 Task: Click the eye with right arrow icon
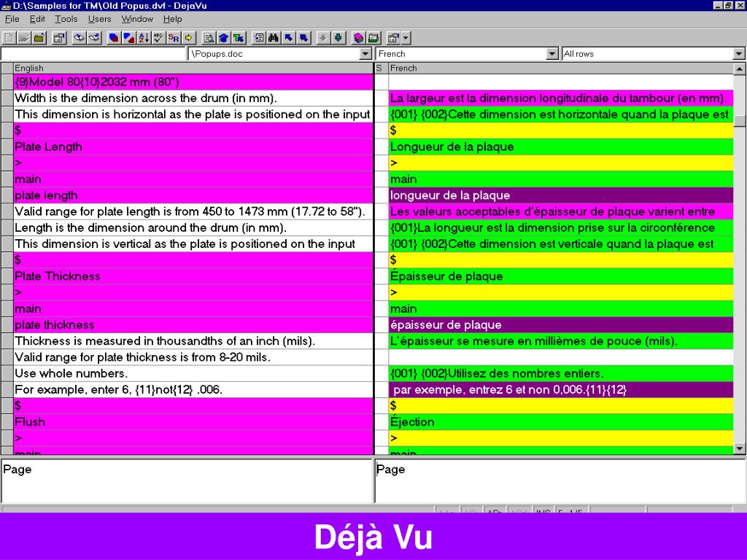tap(94, 38)
